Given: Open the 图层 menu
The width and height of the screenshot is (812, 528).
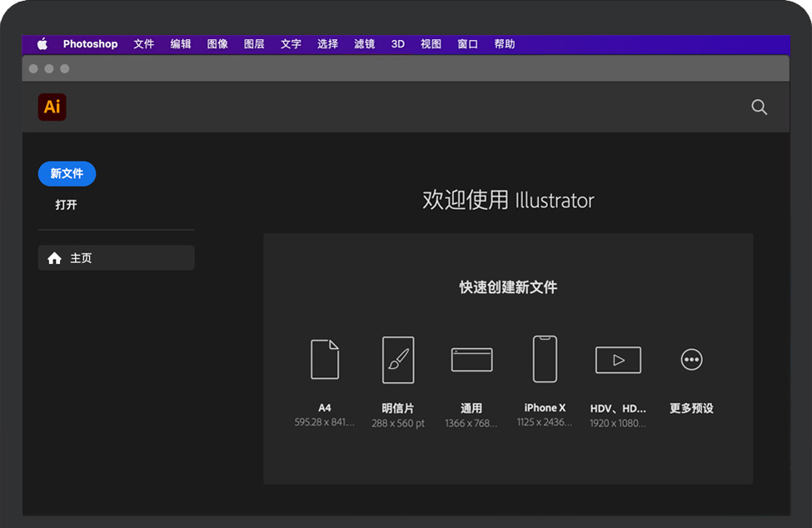Looking at the screenshot, I should coord(254,44).
